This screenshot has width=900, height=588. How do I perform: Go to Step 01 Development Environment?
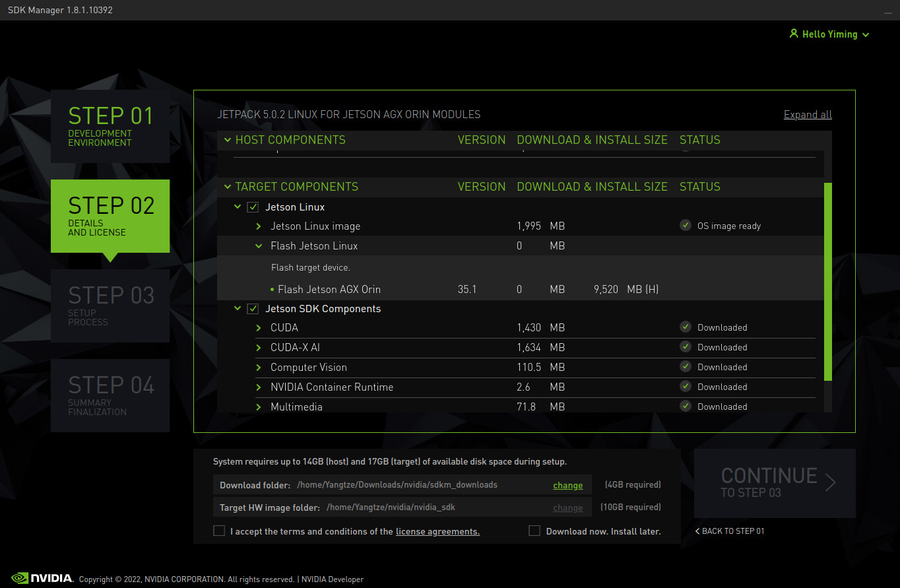110,126
